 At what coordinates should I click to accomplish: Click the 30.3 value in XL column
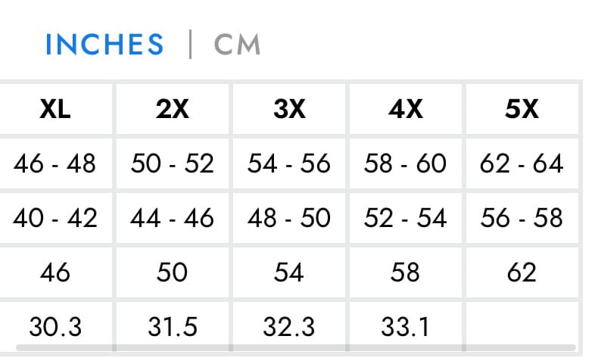(x=55, y=326)
